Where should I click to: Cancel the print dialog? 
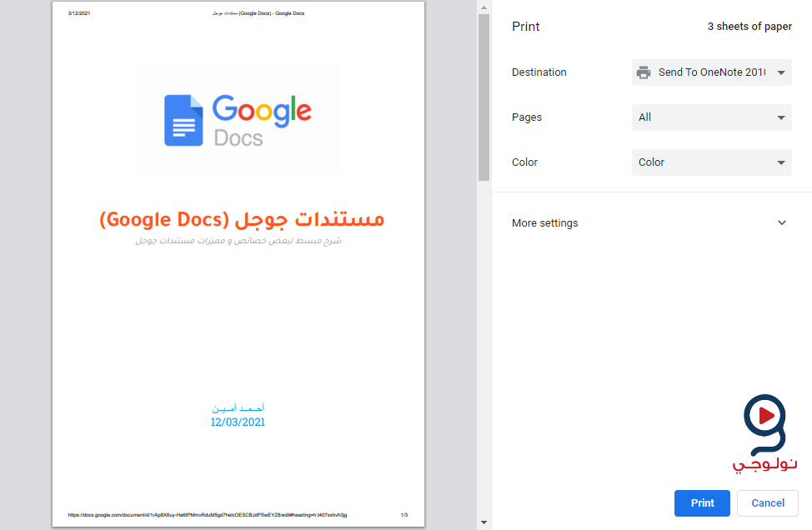(x=768, y=503)
